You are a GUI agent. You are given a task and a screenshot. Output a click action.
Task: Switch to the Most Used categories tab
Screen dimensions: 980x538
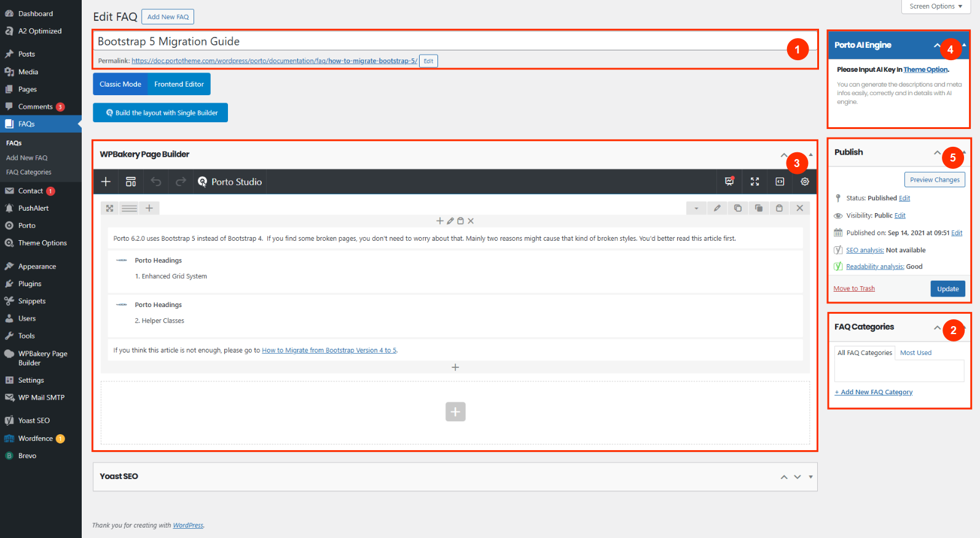915,353
